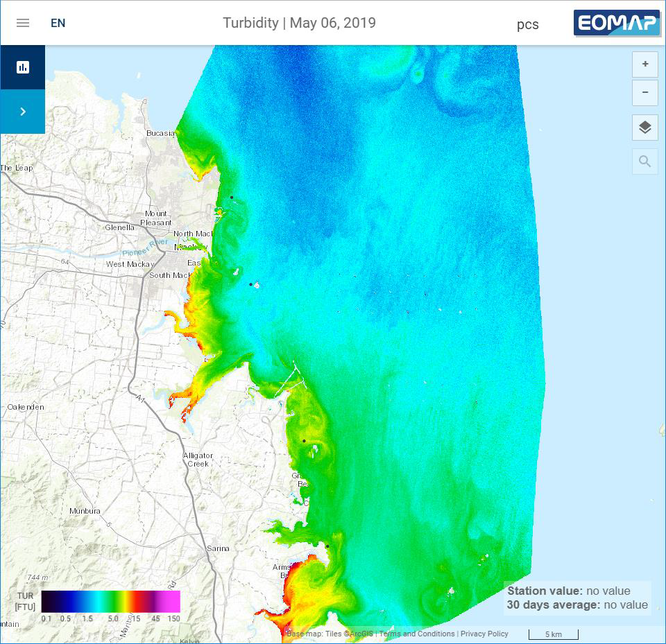The width and height of the screenshot is (666, 644).
Task: Open the Turbidity date title selector
Action: click(299, 23)
